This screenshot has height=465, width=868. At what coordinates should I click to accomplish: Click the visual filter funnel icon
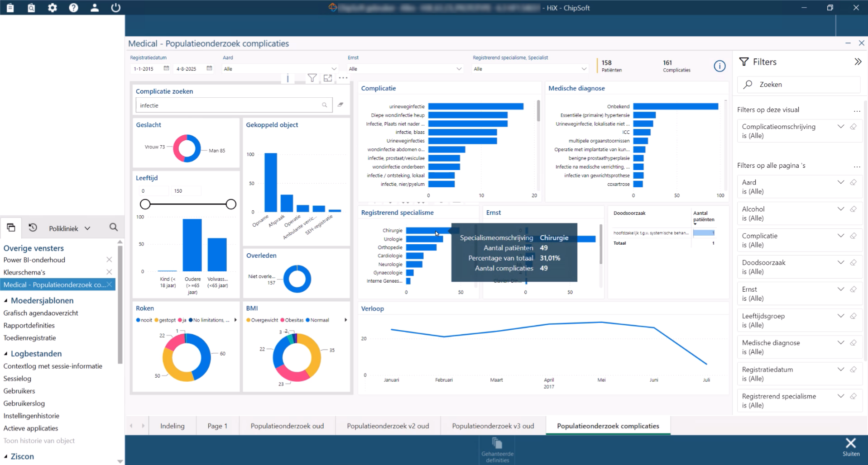coord(312,78)
